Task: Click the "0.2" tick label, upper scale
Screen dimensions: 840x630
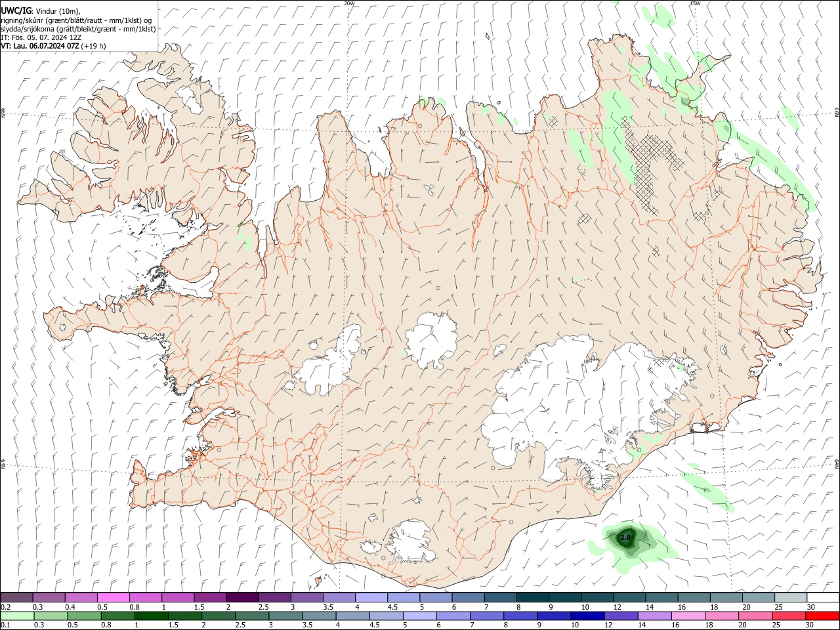Action: click(5, 607)
